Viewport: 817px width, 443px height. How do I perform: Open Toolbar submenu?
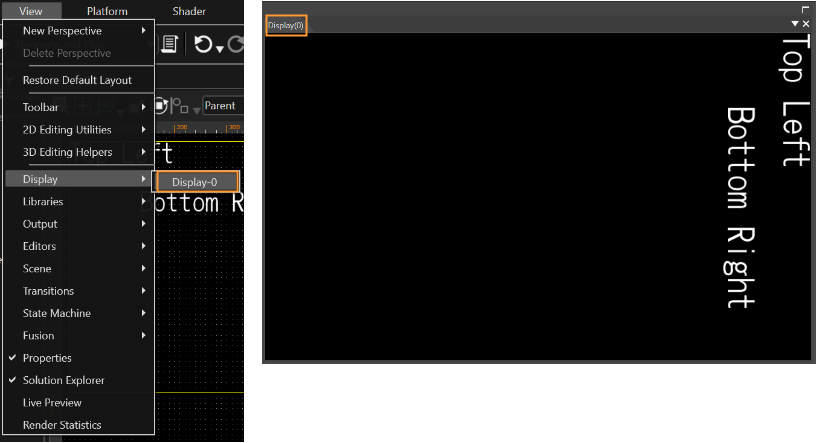click(x=79, y=107)
